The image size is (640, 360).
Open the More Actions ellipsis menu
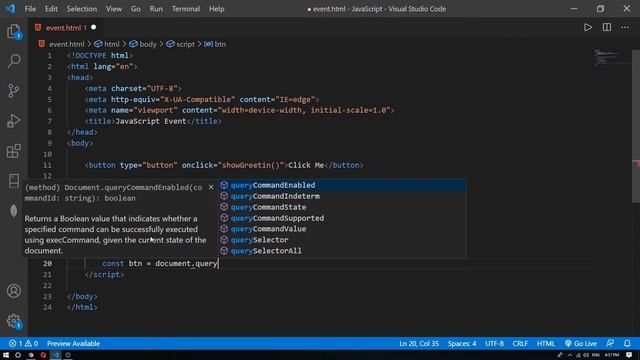click(625, 27)
